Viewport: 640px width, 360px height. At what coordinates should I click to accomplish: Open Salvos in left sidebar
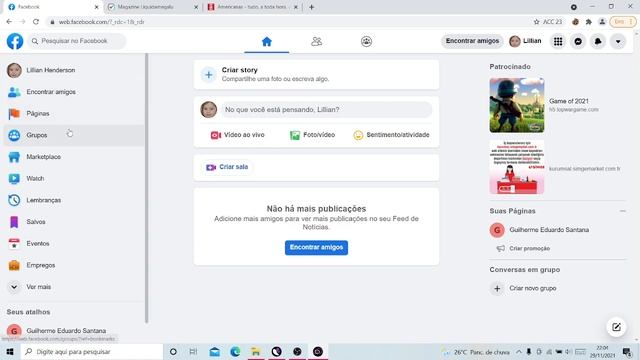click(x=73, y=222)
